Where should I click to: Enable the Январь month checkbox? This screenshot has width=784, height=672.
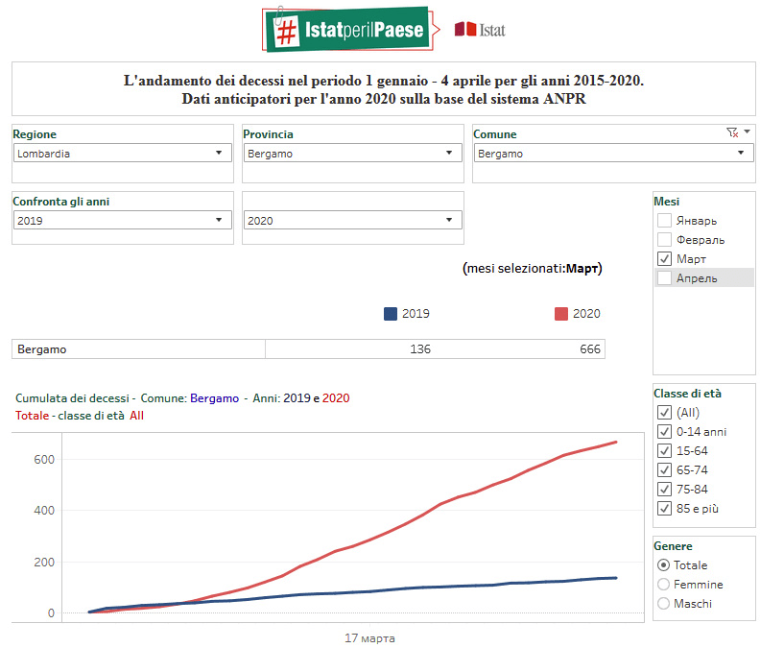664,221
